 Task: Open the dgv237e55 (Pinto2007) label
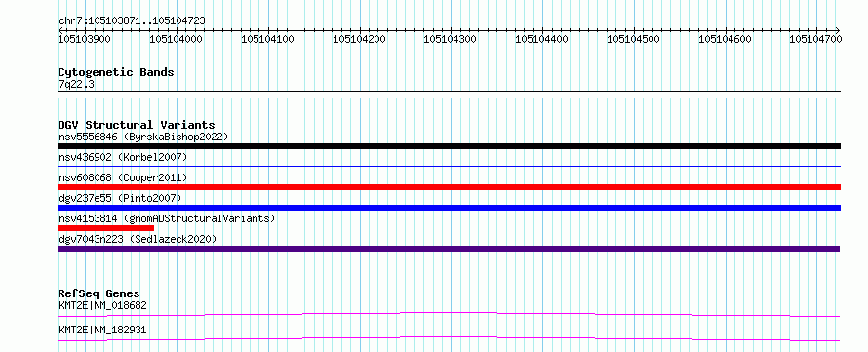[x=120, y=198]
